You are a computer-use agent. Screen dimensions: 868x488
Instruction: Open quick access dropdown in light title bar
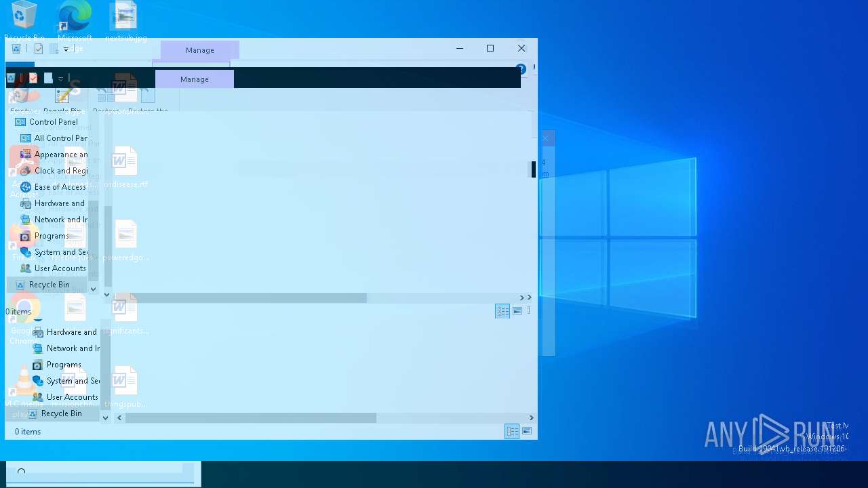pyautogui.click(x=66, y=49)
